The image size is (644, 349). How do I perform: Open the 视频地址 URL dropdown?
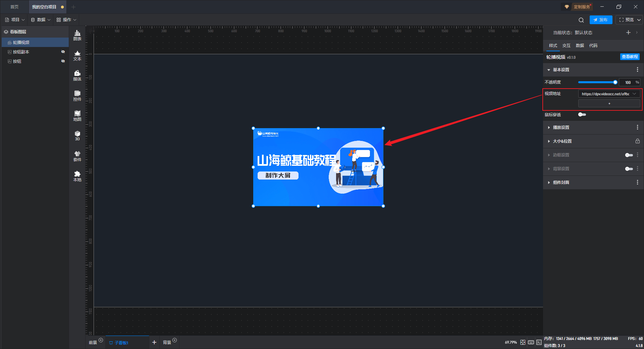(609, 94)
